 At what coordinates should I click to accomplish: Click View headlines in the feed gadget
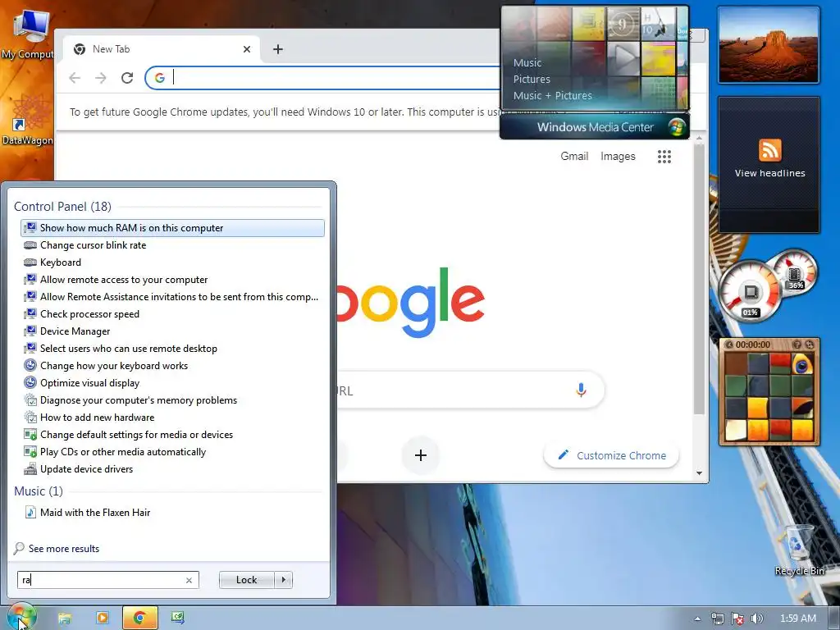(769, 173)
